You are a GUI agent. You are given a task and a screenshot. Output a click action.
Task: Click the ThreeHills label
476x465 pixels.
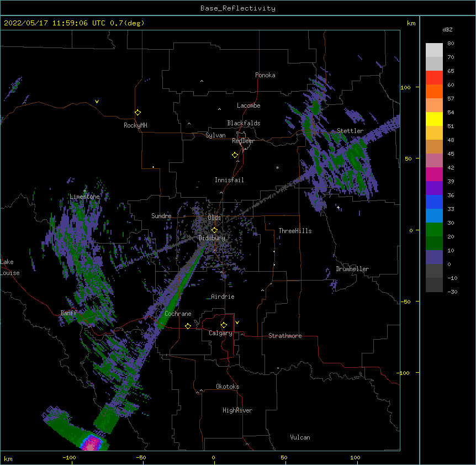295,231
